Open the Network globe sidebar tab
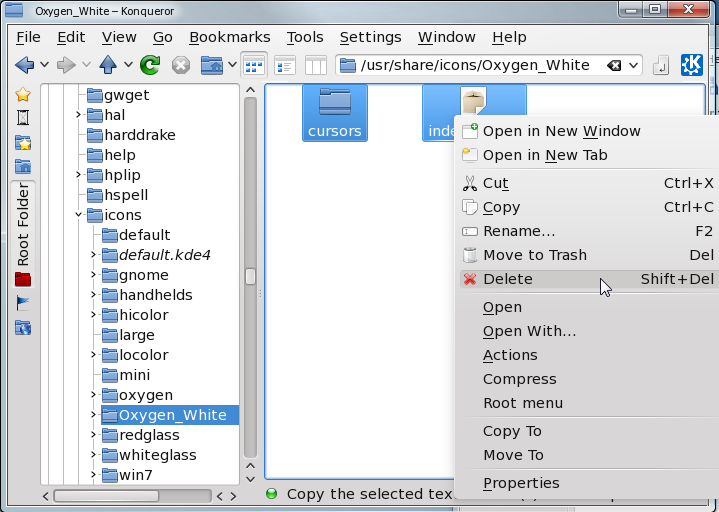This screenshot has width=719, height=512. [23, 327]
